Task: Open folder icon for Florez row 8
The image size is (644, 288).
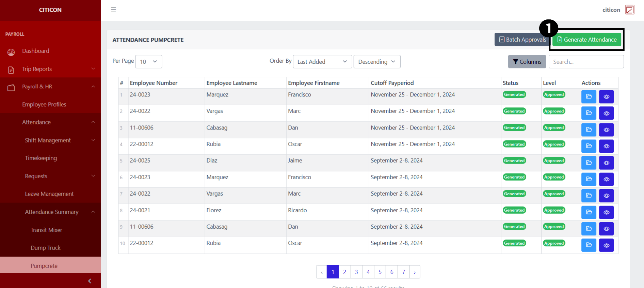Action: click(589, 212)
